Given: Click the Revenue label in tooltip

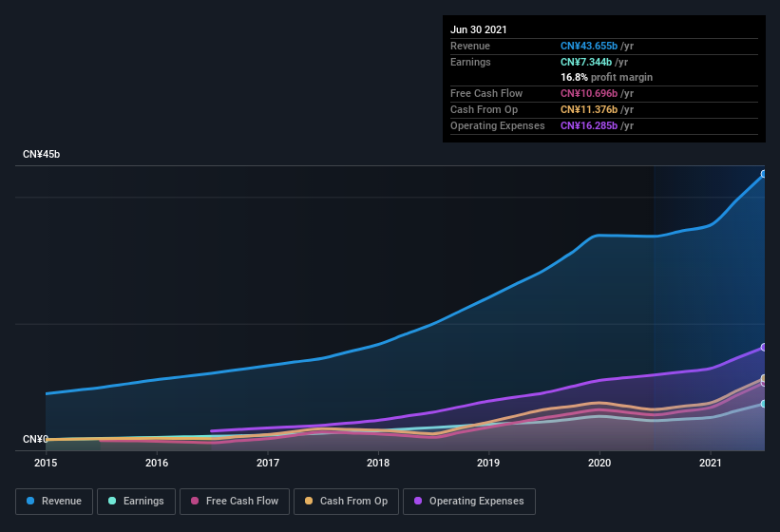Looking at the screenshot, I should (x=470, y=47).
